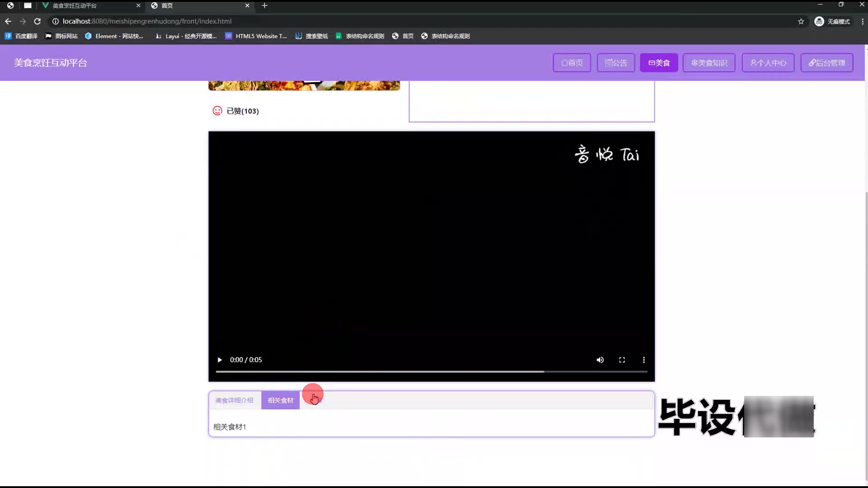This screenshot has width=868, height=488.
Task: Play the embedded video
Action: coord(220,360)
